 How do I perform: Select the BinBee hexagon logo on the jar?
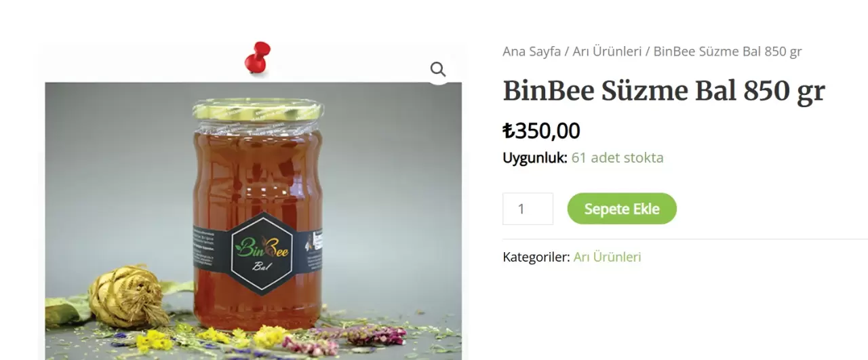(x=261, y=253)
